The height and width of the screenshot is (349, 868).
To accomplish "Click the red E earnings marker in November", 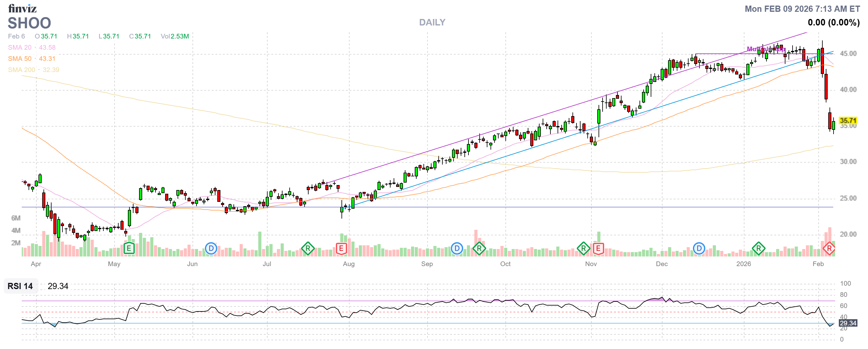I will pyautogui.click(x=598, y=249).
